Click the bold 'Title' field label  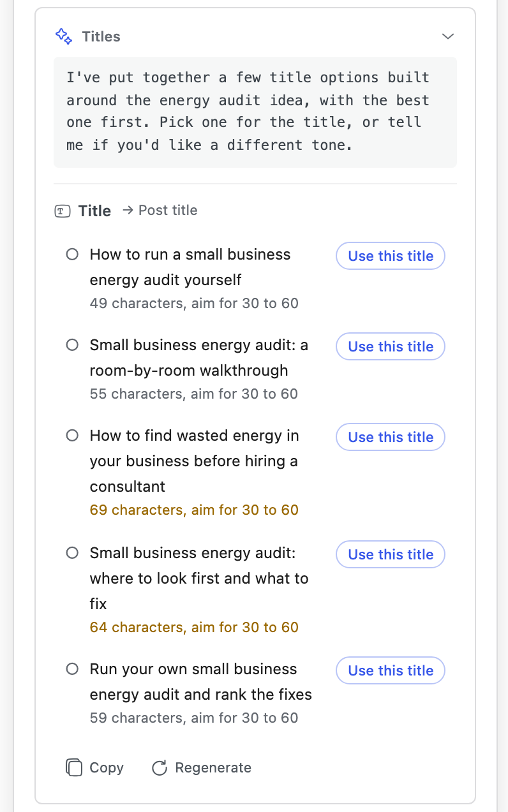click(x=94, y=211)
